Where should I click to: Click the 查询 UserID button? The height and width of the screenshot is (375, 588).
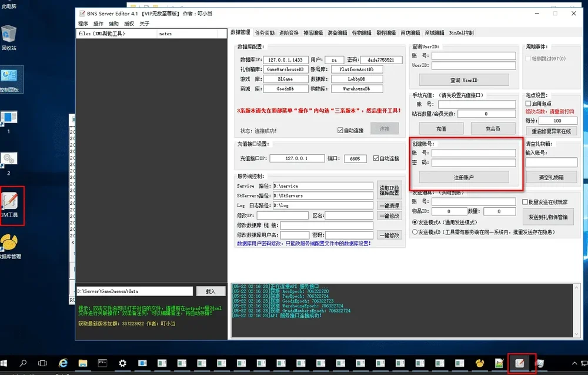[464, 80]
